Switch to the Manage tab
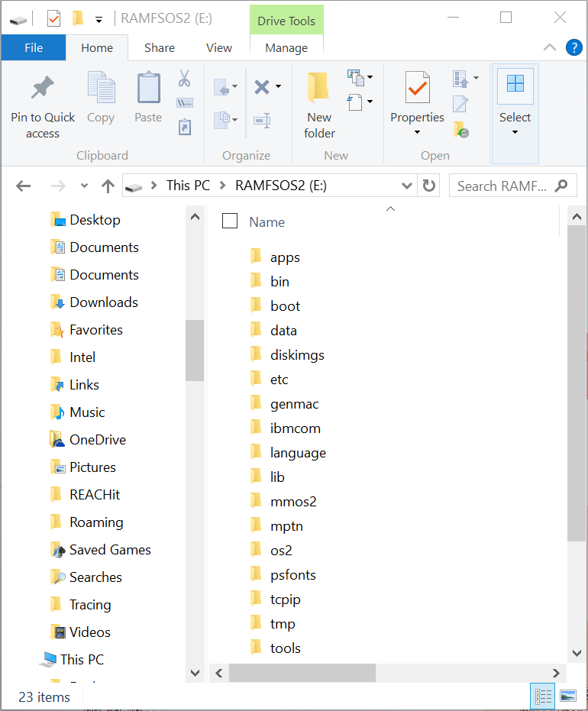The height and width of the screenshot is (711, 588). click(286, 47)
